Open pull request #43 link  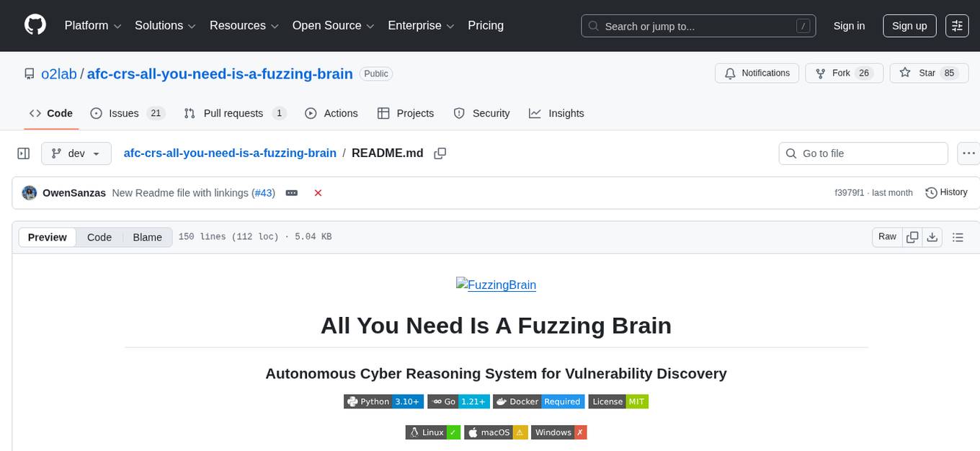tap(264, 192)
